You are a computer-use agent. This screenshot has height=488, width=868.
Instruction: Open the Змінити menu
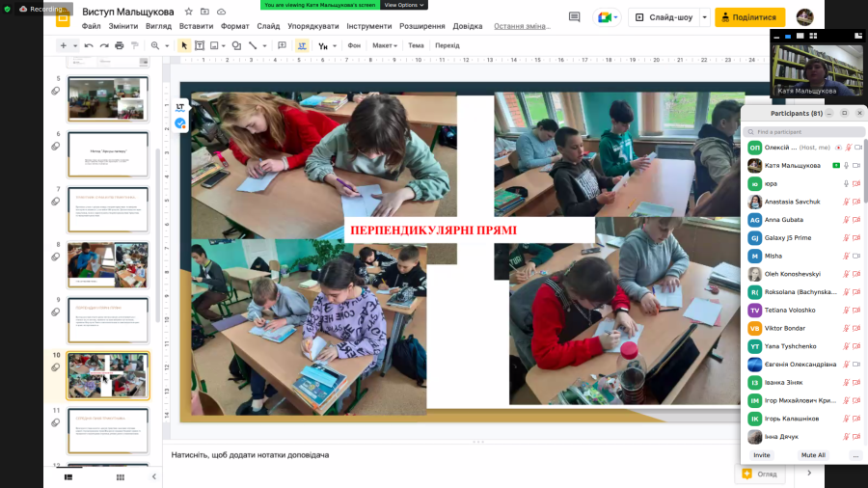(x=122, y=26)
